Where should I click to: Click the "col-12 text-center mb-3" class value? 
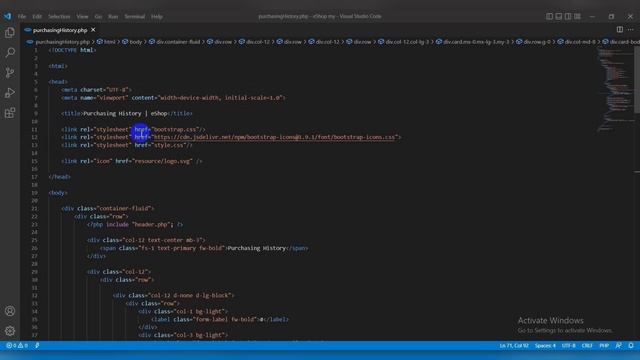point(162,240)
